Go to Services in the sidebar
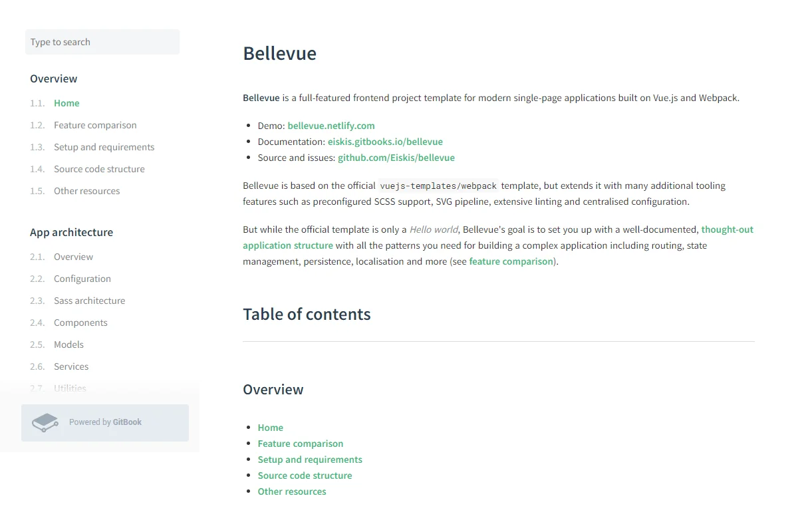 click(x=71, y=366)
